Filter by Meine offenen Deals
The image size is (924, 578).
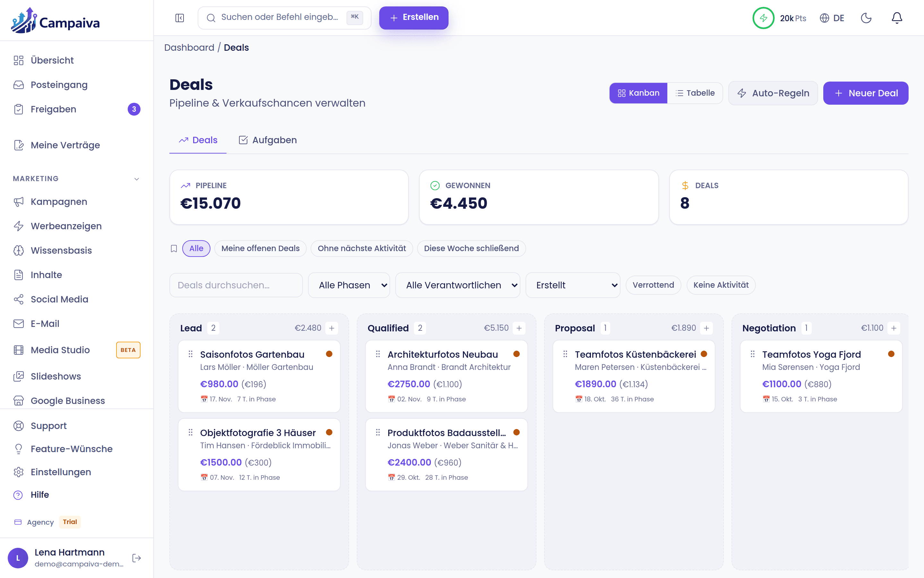[x=261, y=249]
